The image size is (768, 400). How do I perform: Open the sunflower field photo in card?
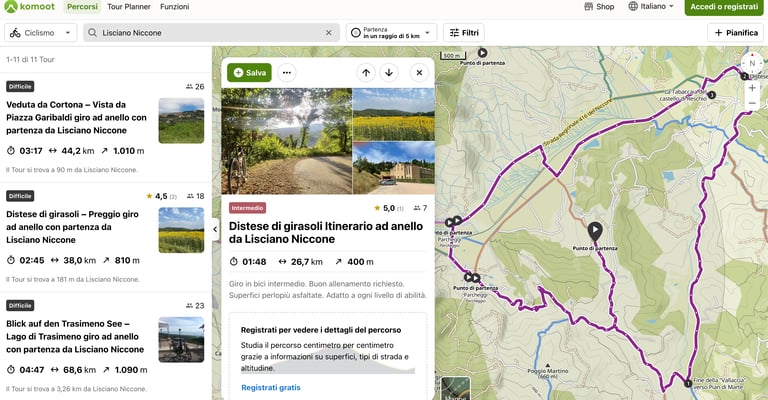coord(394,115)
